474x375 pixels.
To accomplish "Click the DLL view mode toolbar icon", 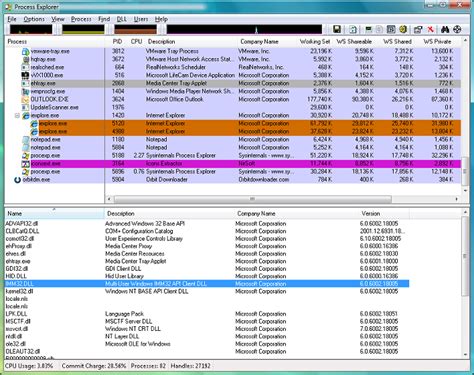I will 403,29.
